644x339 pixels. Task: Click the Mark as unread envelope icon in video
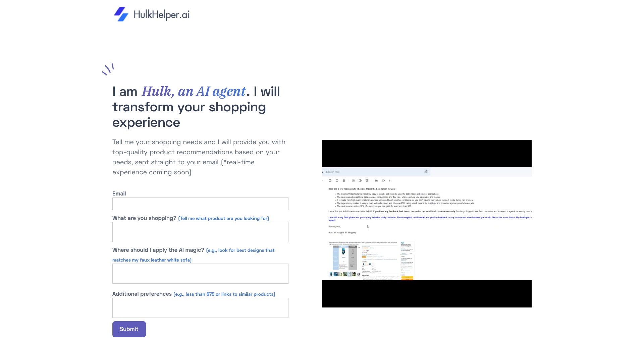click(353, 180)
